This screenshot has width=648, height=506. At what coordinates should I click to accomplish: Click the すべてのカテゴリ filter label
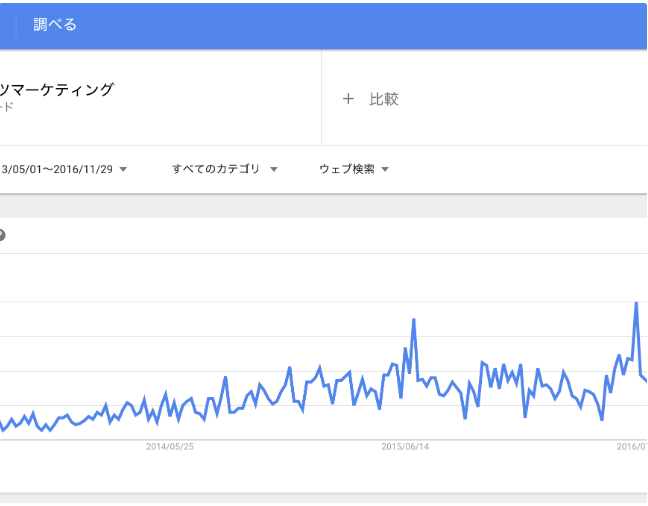tap(216, 169)
